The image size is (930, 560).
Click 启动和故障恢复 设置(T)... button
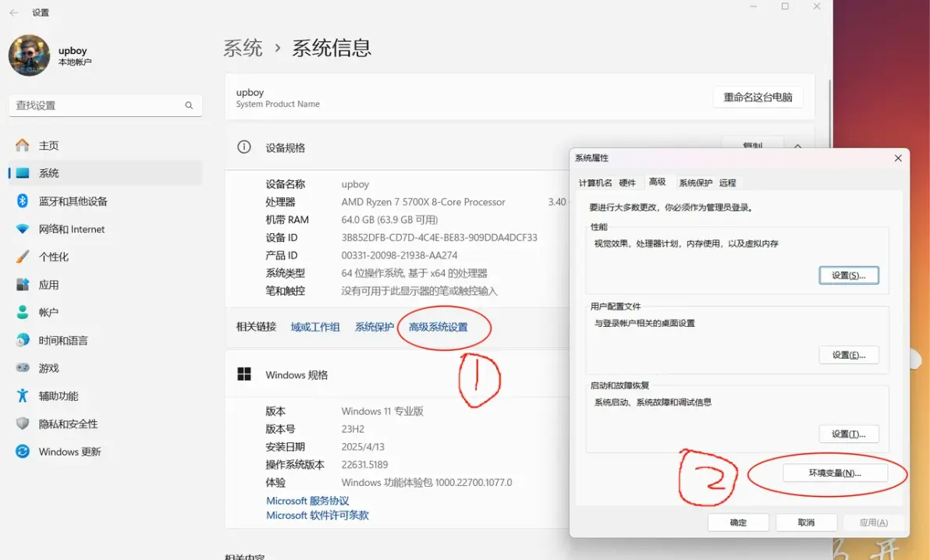click(849, 434)
